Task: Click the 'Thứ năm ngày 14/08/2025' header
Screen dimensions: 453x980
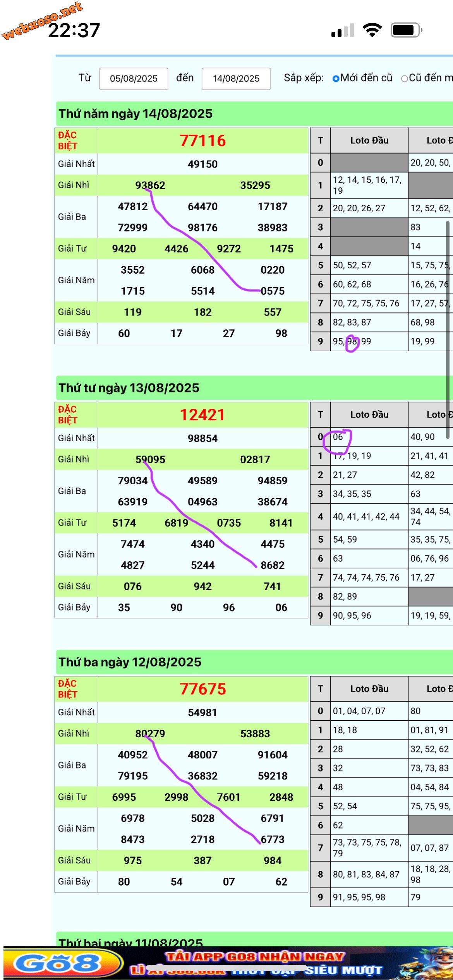Action: coord(136,114)
